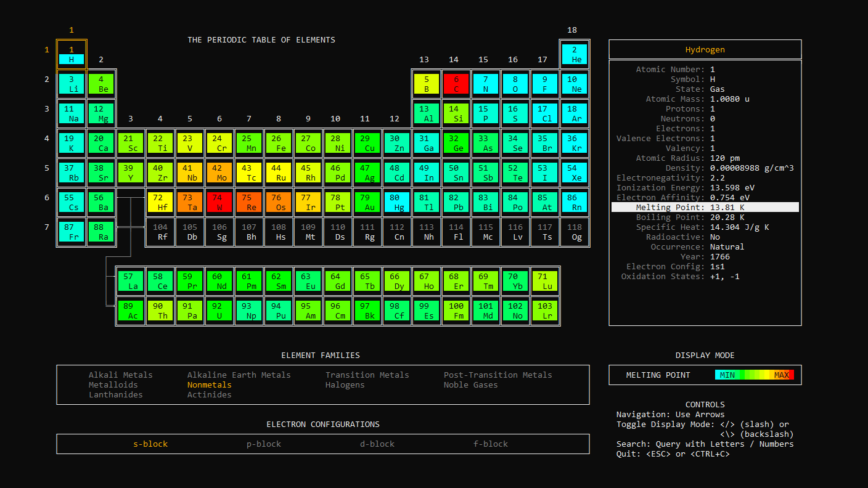868x488 pixels.
Task: Highlight the Transition Metals family
Action: click(367, 375)
